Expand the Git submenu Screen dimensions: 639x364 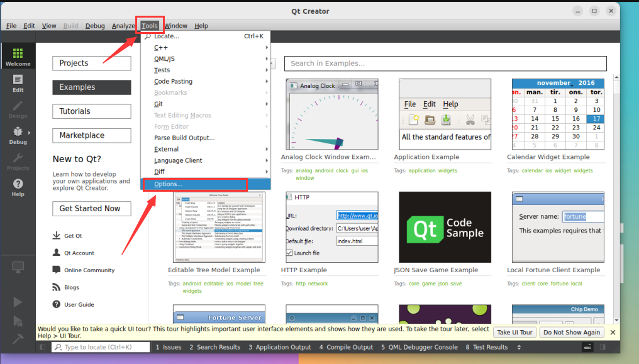point(206,104)
